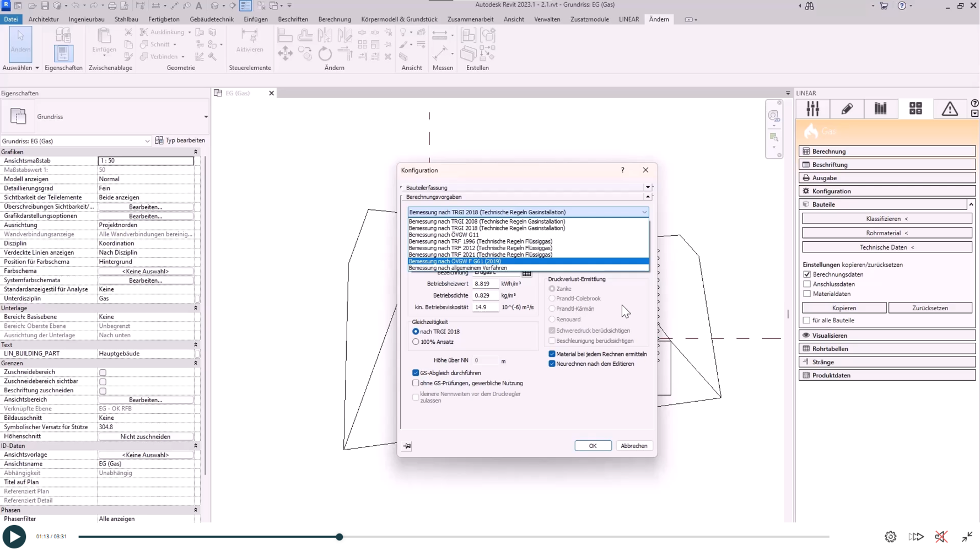Switch to the Verwalten ribbon tab

(547, 19)
